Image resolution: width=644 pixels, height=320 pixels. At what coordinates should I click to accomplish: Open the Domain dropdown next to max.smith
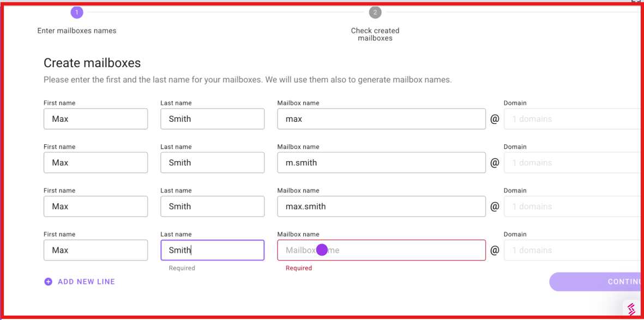click(571, 206)
